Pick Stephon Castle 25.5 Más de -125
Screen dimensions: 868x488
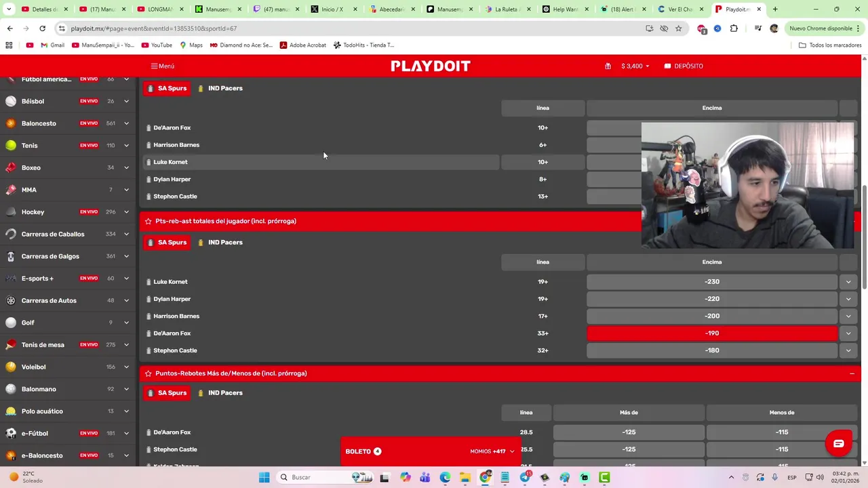629,449
